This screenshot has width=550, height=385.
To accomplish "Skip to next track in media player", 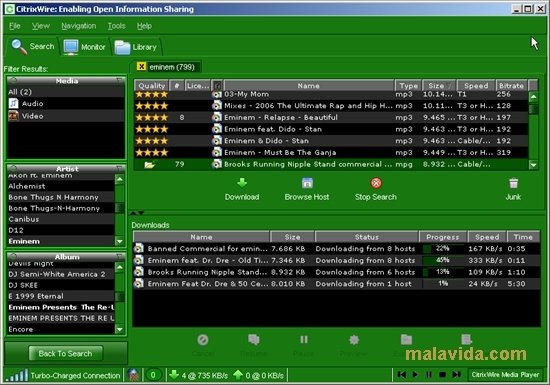I will click(456, 375).
